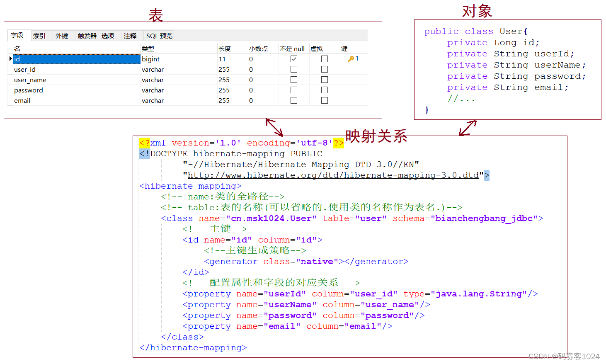Click the property name="userName" line
This screenshot has height=364, width=606.
coord(306,305)
